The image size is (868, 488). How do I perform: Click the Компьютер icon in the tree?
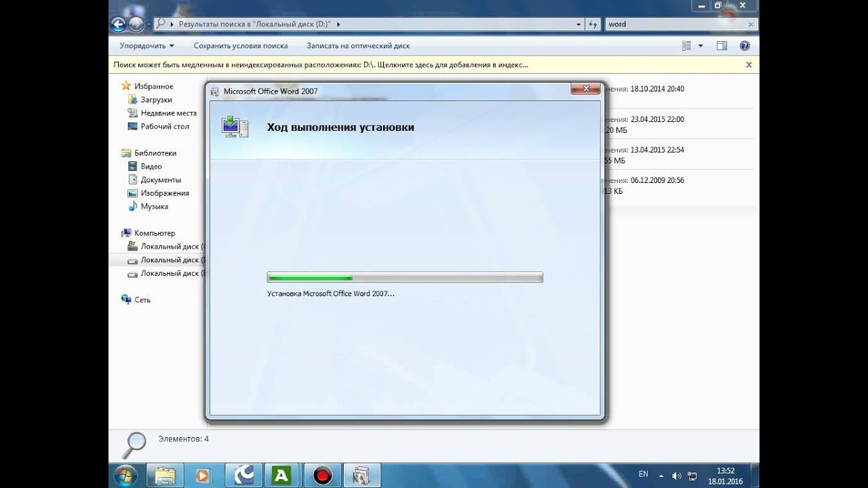(x=125, y=233)
